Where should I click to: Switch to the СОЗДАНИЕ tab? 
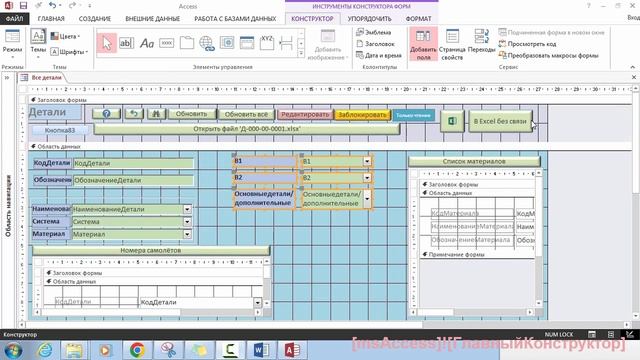click(x=95, y=19)
